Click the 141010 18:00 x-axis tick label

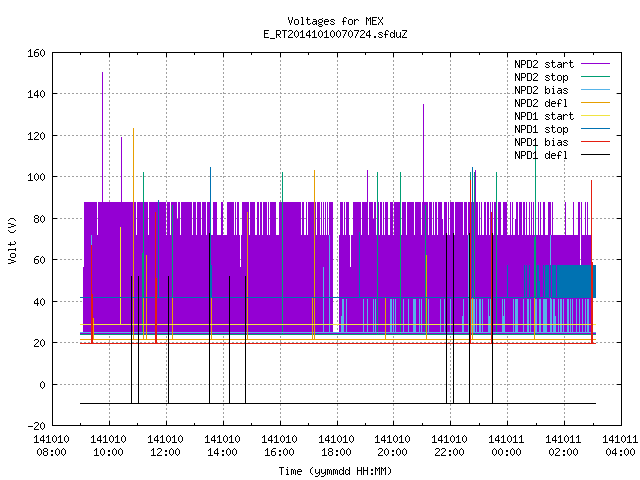pyautogui.click(x=336, y=446)
